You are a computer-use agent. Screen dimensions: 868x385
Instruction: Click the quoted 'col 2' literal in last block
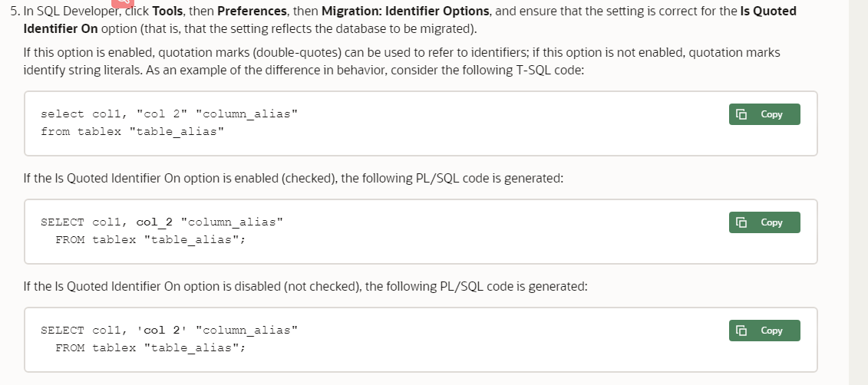click(162, 331)
